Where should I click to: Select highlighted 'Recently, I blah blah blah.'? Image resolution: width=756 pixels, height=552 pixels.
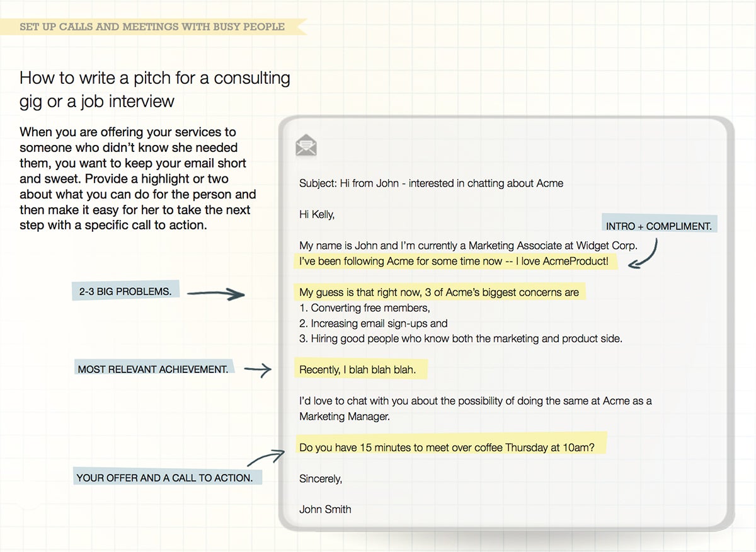click(358, 370)
